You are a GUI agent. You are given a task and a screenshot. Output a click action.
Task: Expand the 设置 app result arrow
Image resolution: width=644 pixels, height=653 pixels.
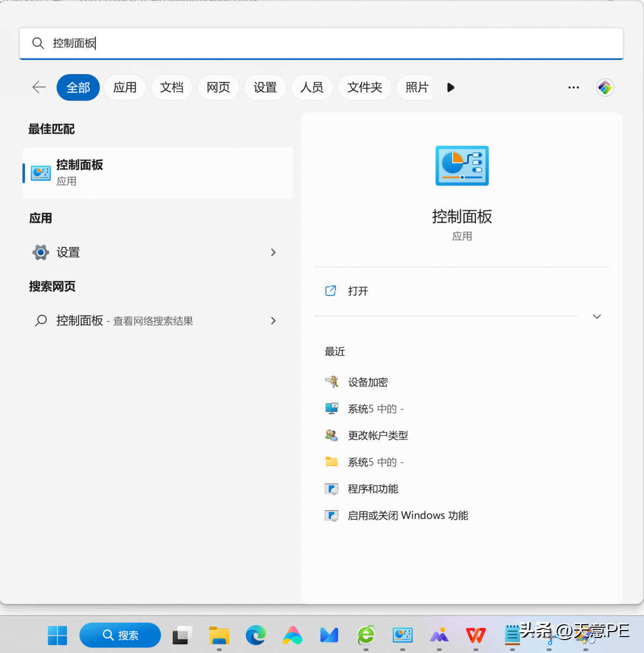pos(273,252)
